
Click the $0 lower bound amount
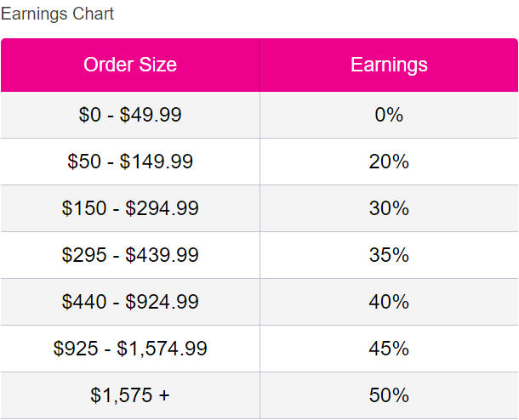(89, 115)
